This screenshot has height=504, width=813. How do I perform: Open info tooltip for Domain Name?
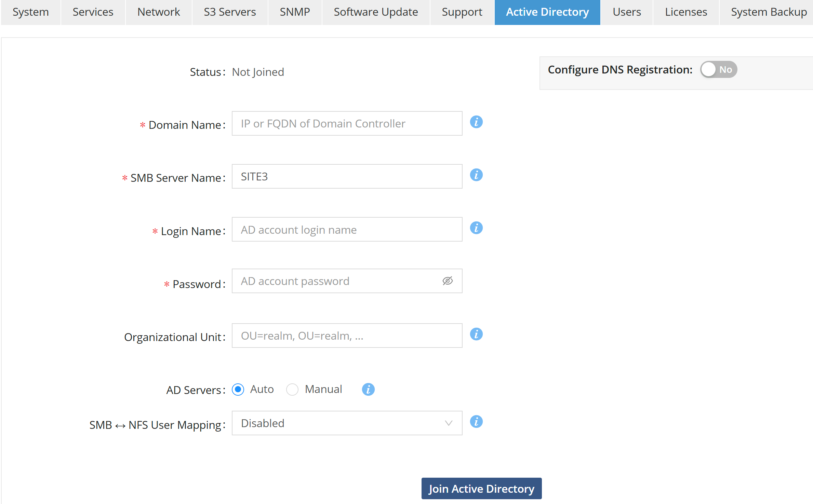pyautogui.click(x=476, y=122)
